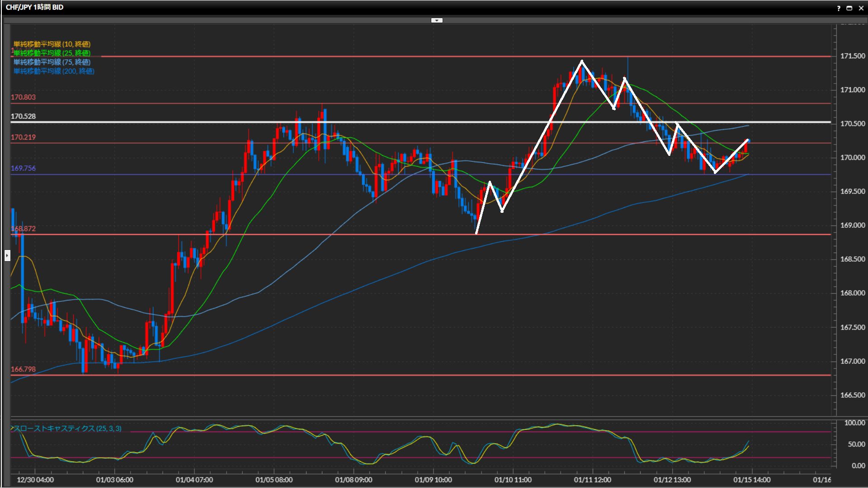Maximize the CHF/JPY chart window
Image resolution: width=868 pixels, height=488 pixels.
pyautogui.click(x=849, y=8)
